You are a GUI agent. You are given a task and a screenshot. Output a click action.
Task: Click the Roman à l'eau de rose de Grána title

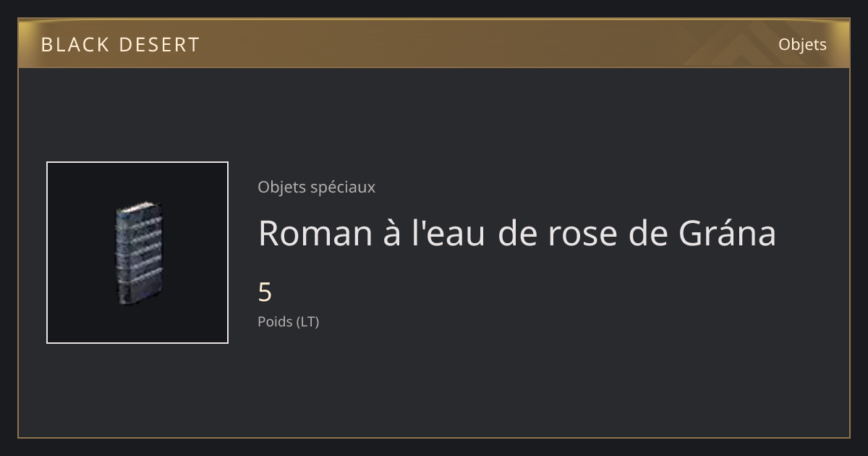click(x=516, y=233)
